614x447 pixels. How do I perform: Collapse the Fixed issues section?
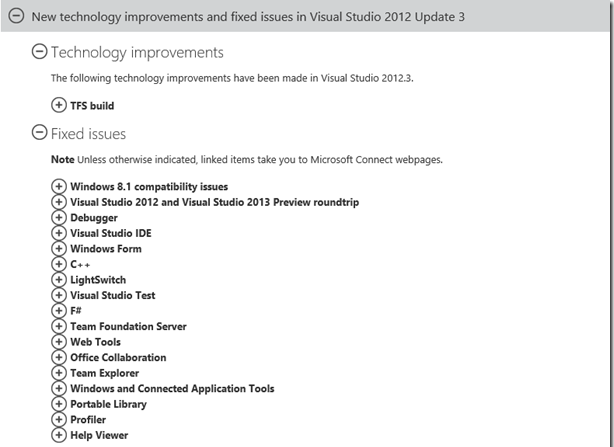39,133
